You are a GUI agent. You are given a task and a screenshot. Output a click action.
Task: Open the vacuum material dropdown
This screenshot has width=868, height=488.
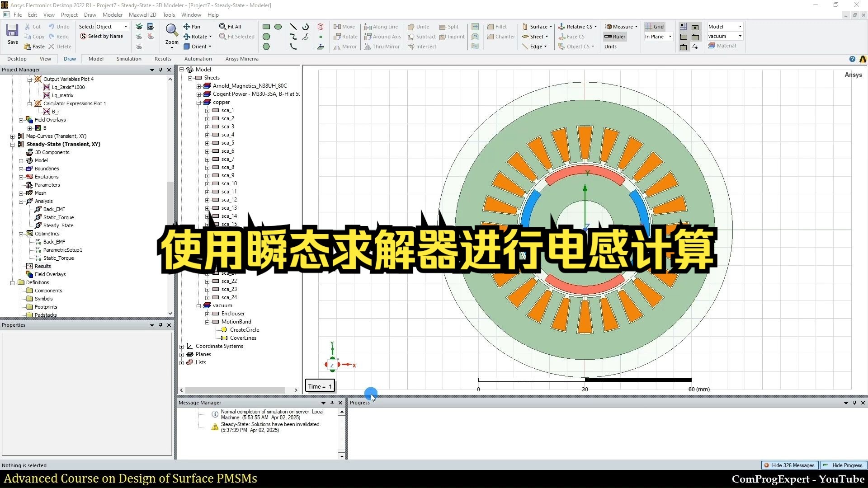[x=740, y=36]
